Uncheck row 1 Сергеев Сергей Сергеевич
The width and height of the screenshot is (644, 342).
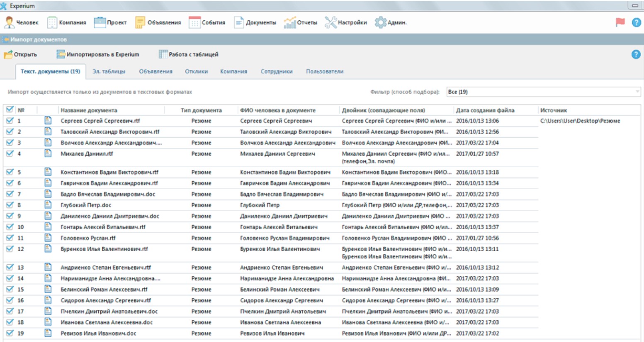pyautogui.click(x=10, y=121)
